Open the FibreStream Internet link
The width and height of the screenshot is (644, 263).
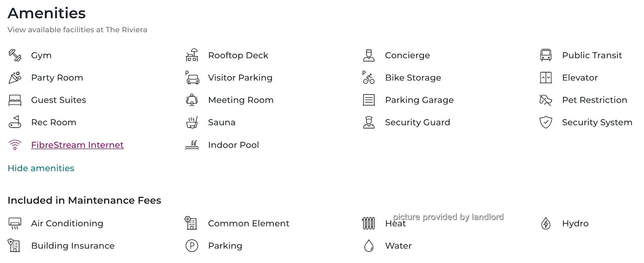77,145
